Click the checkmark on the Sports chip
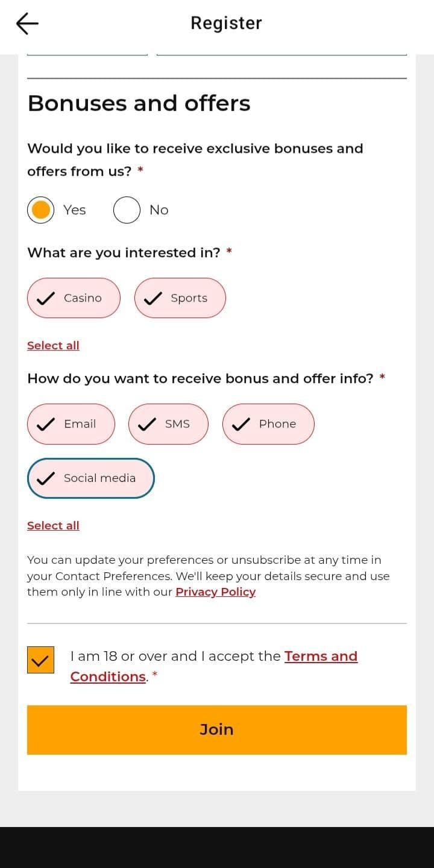This screenshot has height=868, width=434. pos(153,298)
